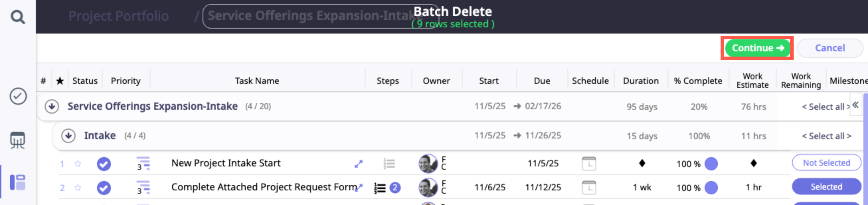Toggle Selected for Complete Attached Project Request Form

coord(826,187)
